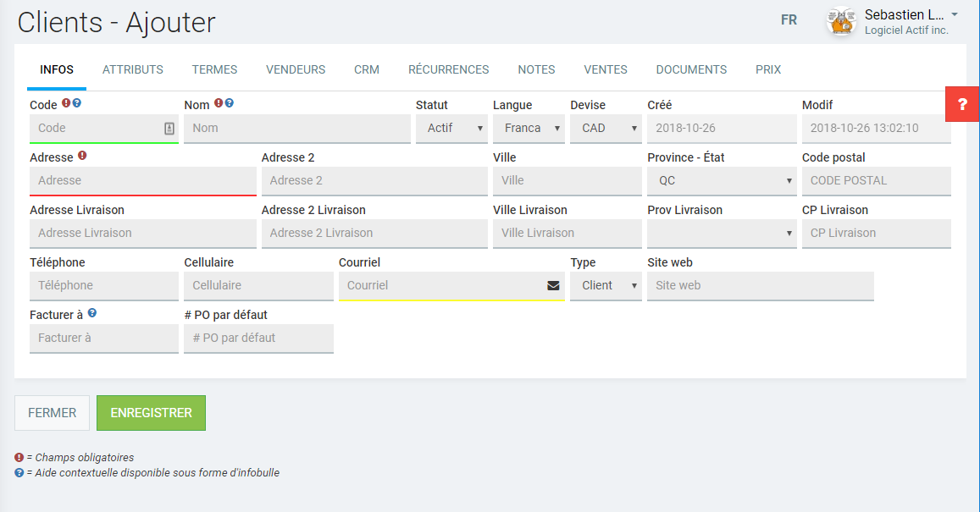
Task: Expand the Type Client dropdown
Action: [606, 286]
